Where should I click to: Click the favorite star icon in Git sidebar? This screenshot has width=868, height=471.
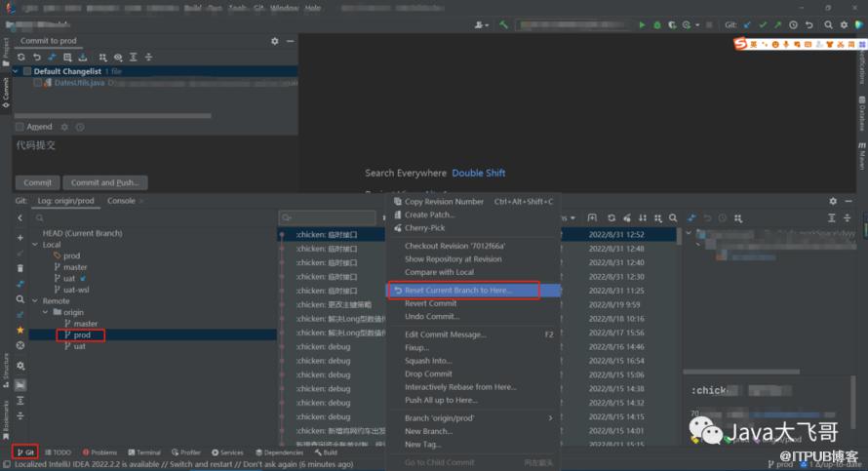tap(20, 330)
